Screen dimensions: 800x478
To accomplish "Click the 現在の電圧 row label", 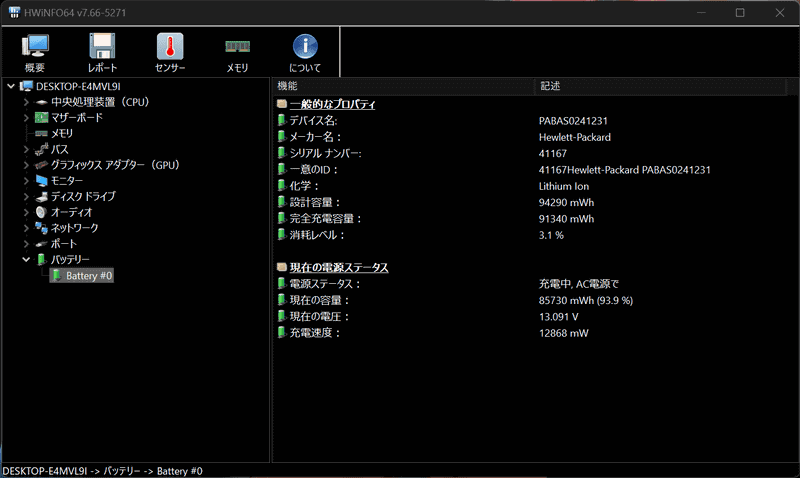I will [x=319, y=317].
